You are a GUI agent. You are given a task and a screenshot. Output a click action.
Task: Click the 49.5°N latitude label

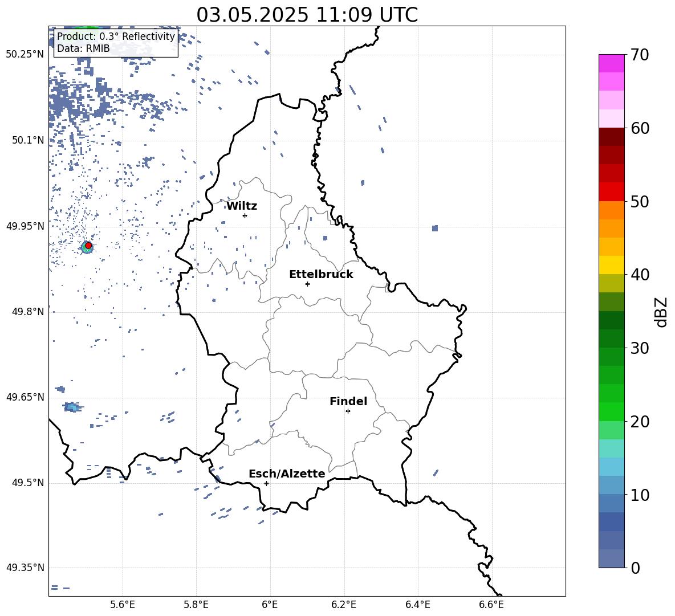28,483
